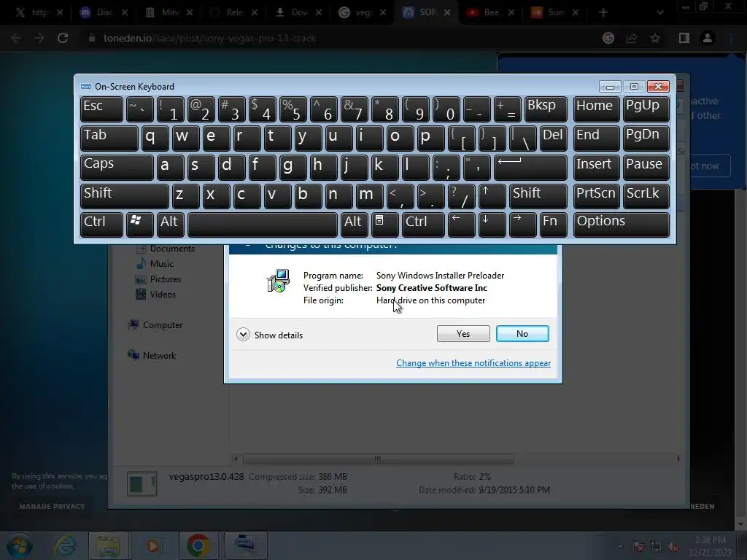
Task: Toggle the Fn key on On-Screen Keyboard
Action: tap(553, 225)
